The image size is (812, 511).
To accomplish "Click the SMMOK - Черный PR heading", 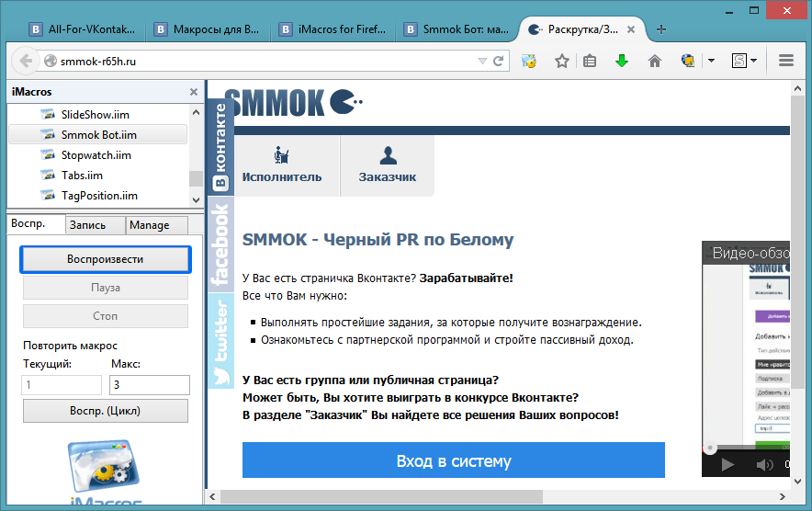I will [x=378, y=240].
